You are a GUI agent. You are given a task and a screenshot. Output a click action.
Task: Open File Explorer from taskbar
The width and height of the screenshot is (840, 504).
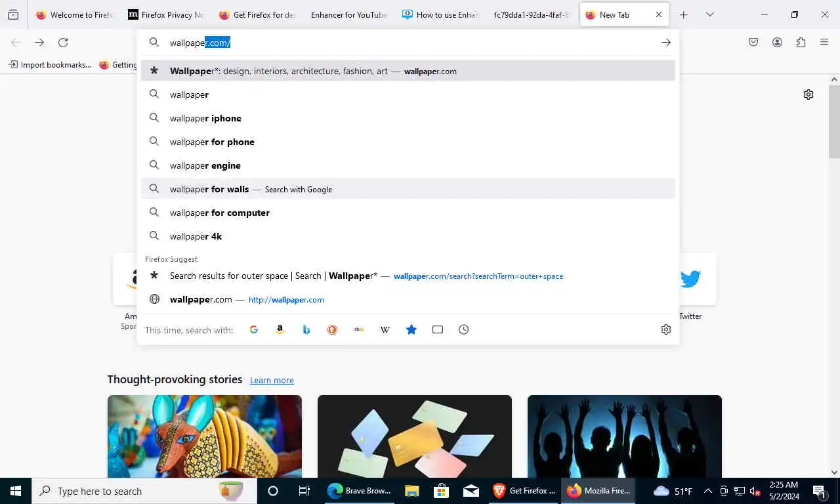coord(411,491)
